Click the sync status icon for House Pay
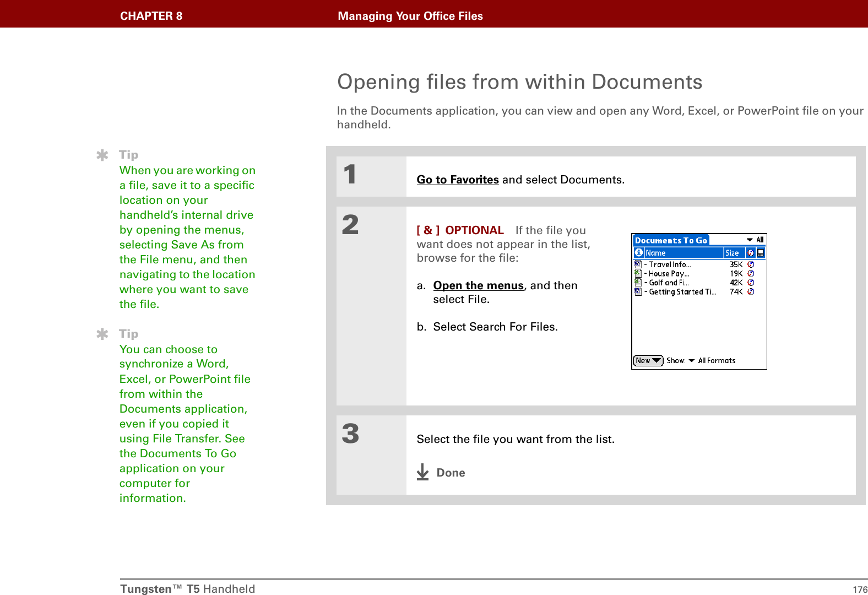The width and height of the screenshot is (868, 595). [751, 273]
